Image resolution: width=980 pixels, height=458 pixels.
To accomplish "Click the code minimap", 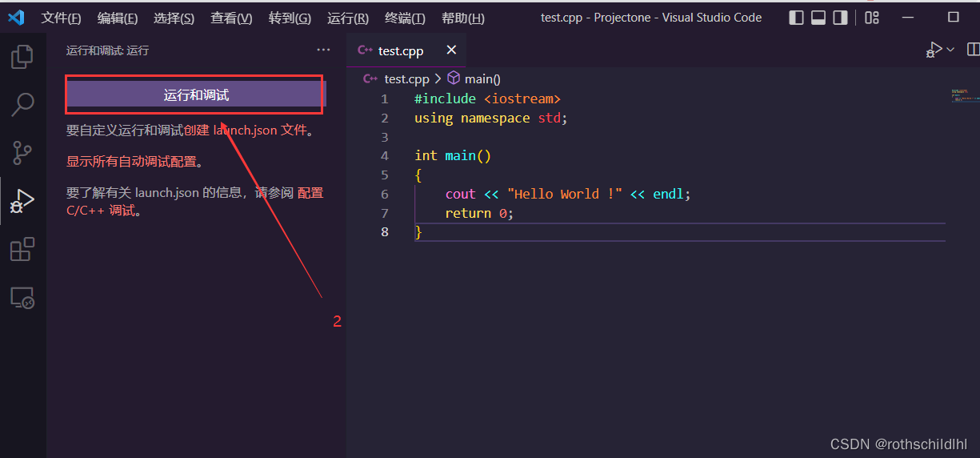I will click(x=965, y=94).
